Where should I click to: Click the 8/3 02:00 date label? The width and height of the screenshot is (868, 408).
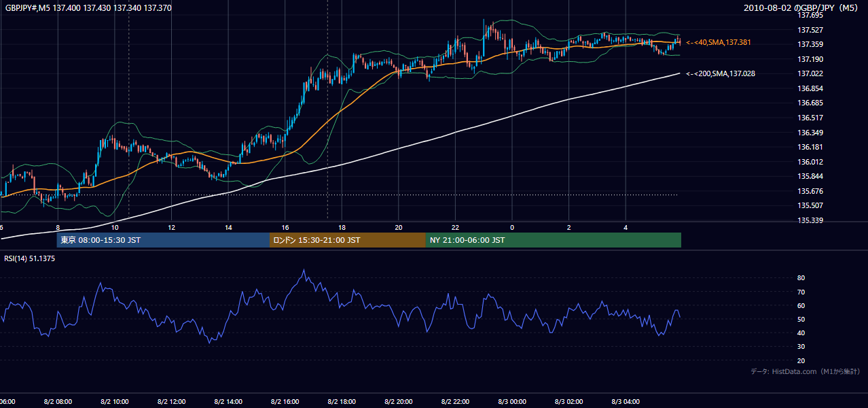(568, 402)
